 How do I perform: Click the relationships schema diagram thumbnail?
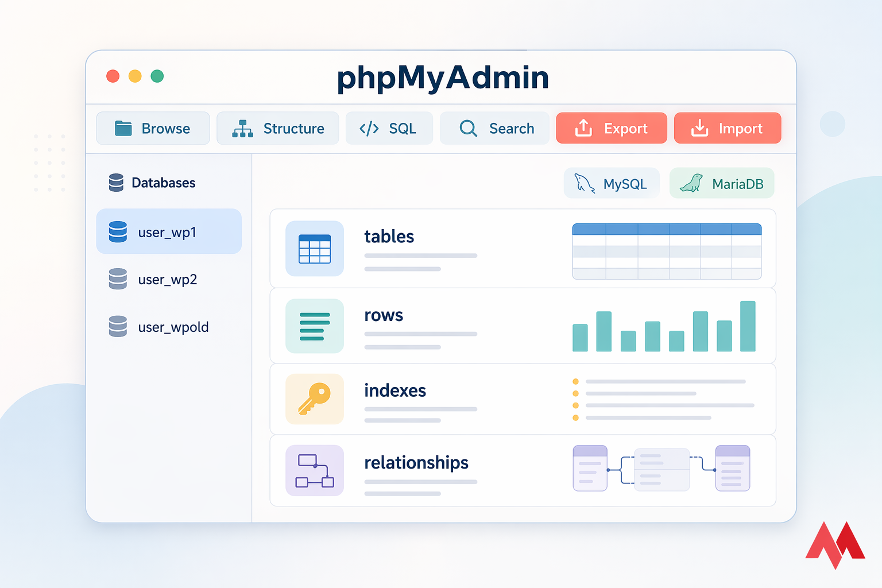661,469
